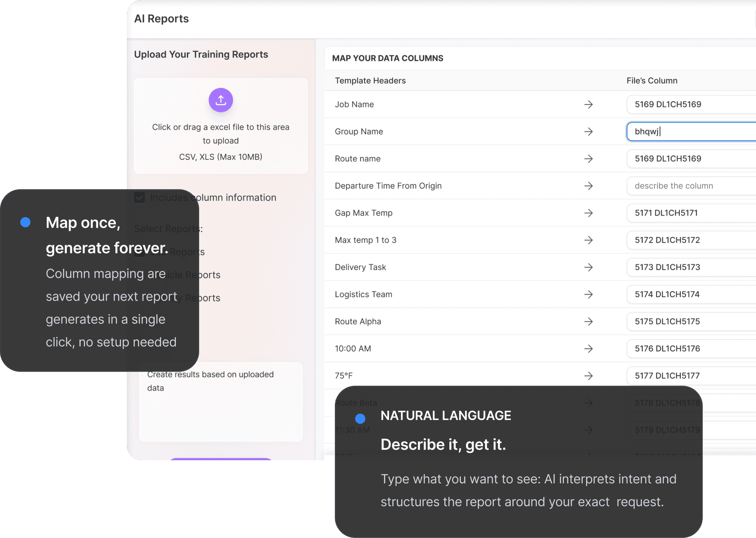Viewport: 756px width, 538px height.
Task: Click the Map once, generate forever callout
Action: (x=99, y=281)
